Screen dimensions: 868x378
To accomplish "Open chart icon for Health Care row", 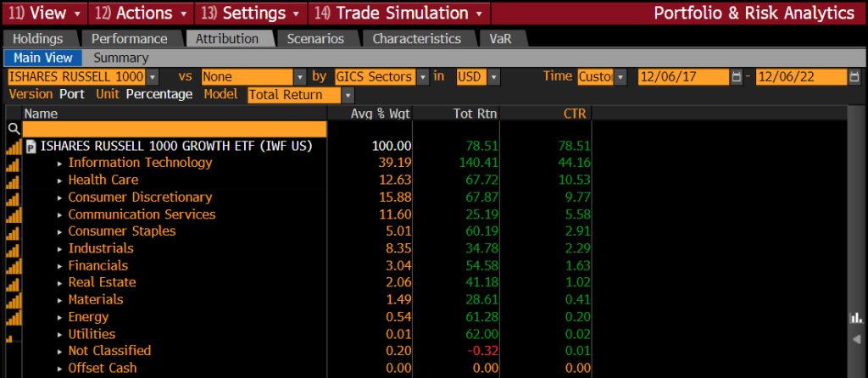I will (x=14, y=181).
